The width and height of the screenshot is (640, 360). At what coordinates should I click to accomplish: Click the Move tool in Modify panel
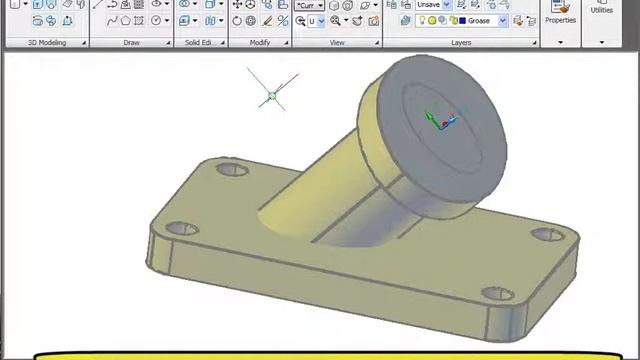[x=237, y=4]
